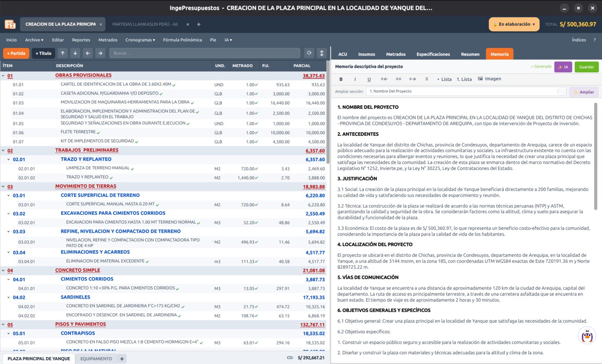Save the memoria with Guardar
This screenshot has width=602, height=364.
pos(587,67)
